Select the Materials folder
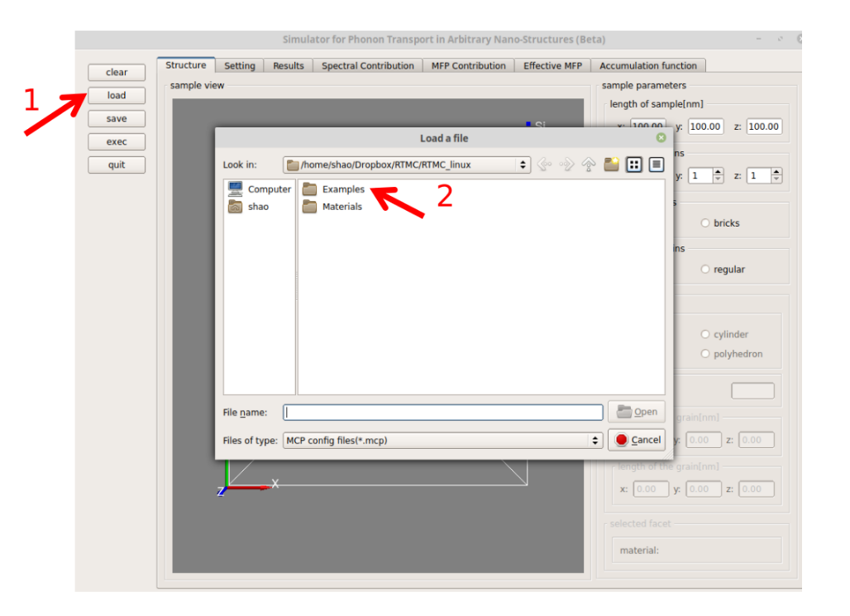 (x=332, y=207)
